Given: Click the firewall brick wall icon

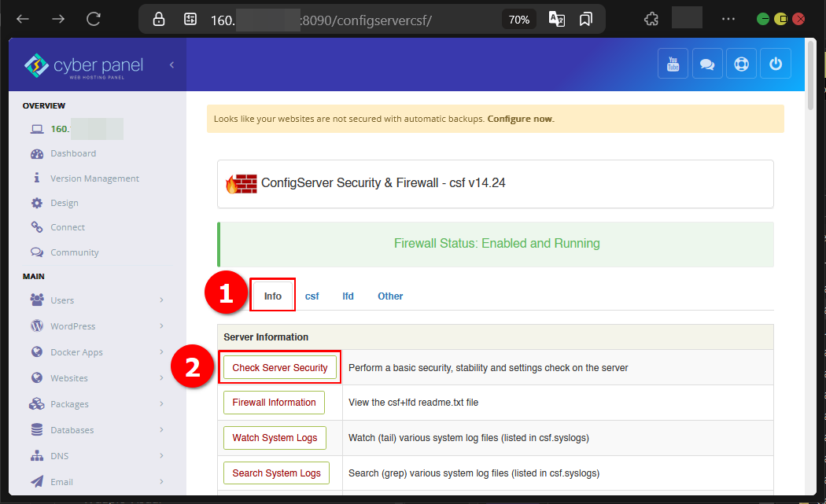Looking at the screenshot, I should pos(242,184).
